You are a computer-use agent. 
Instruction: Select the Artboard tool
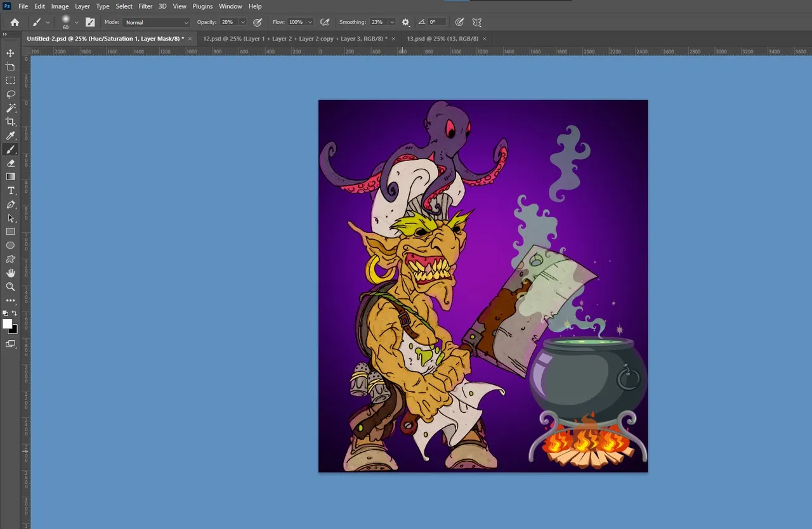[10, 67]
